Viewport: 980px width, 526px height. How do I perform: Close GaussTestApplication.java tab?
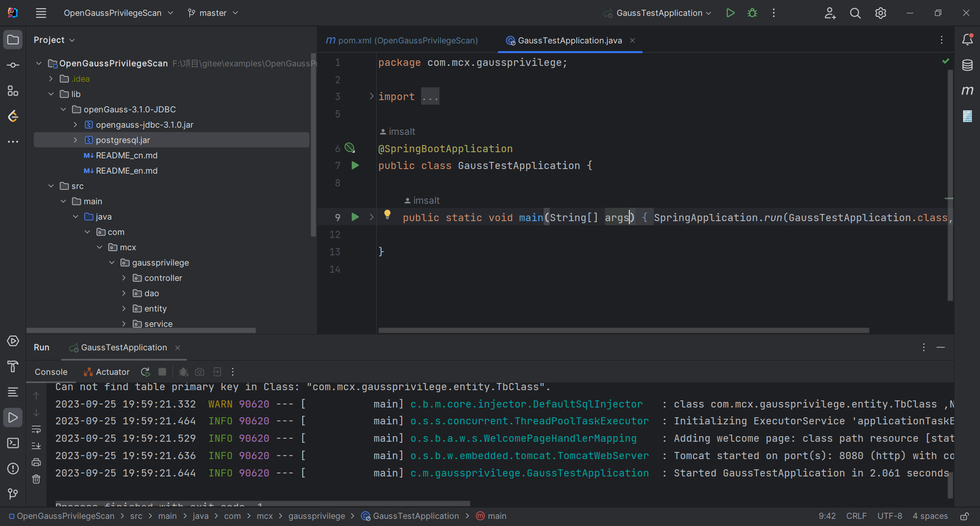pos(632,40)
